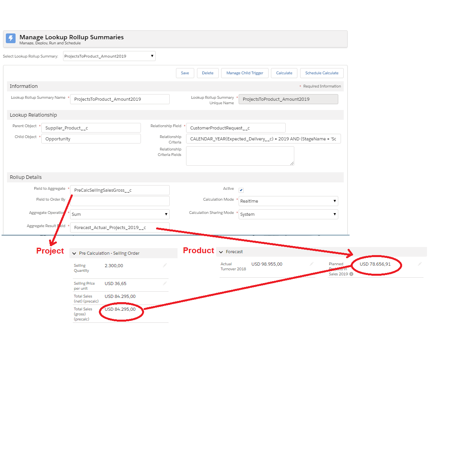Viewport: 450px width, 476px height.
Task: Toggle the Active checkbox in Rollup Details
Action: (x=241, y=190)
